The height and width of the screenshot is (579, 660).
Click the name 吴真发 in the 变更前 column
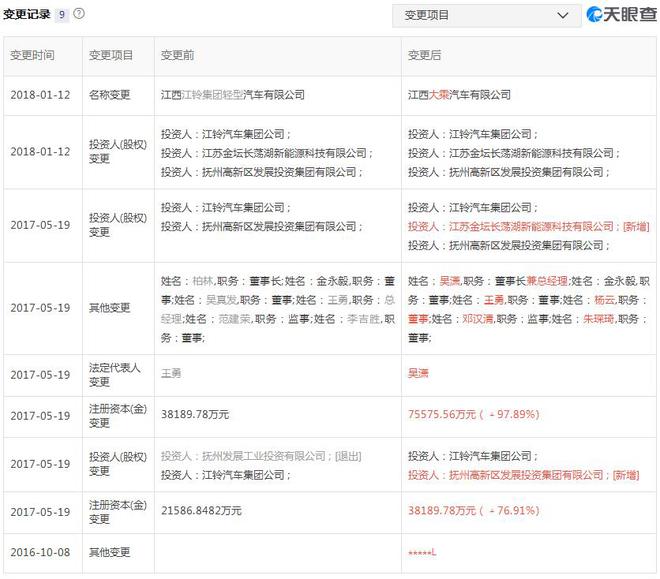click(x=222, y=300)
